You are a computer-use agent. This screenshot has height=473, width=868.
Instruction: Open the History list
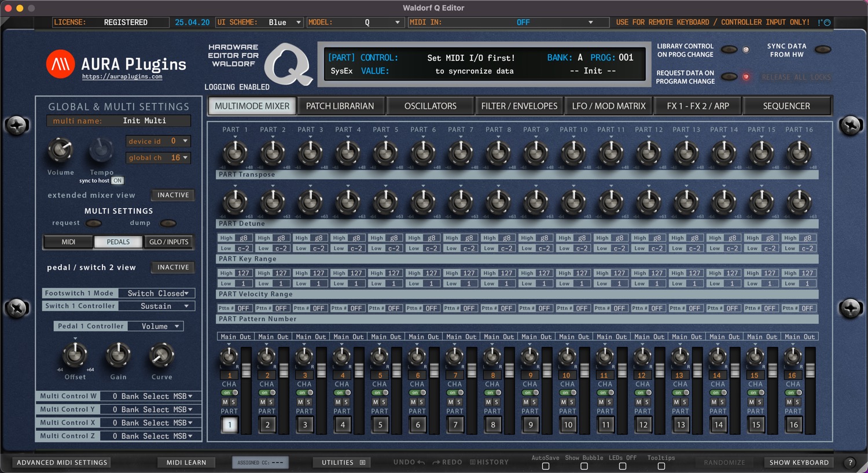pos(489,463)
